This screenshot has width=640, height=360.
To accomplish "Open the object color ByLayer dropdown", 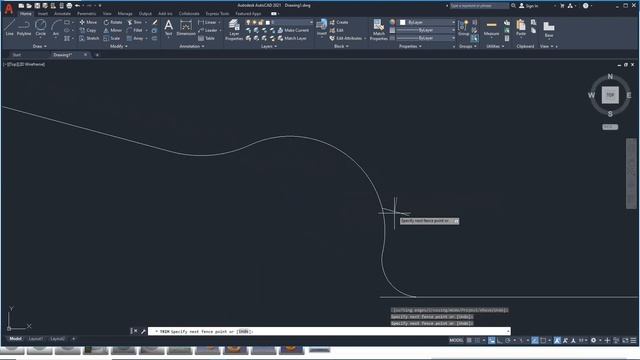I will 427,22.
